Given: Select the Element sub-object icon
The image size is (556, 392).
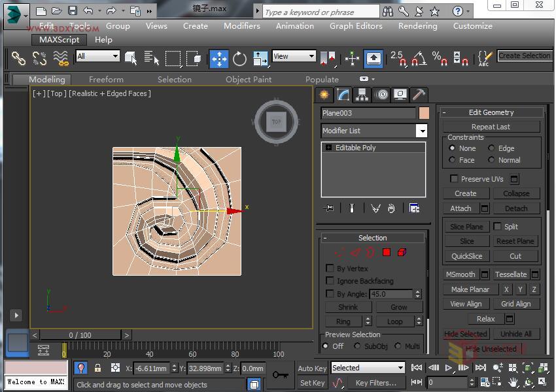Looking at the screenshot, I should [402, 252].
